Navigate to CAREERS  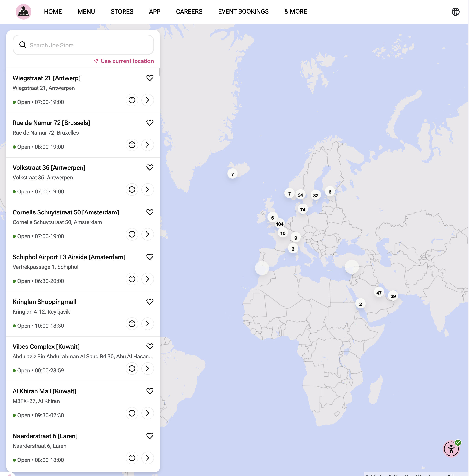pyautogui.click(x=189, y=12)
